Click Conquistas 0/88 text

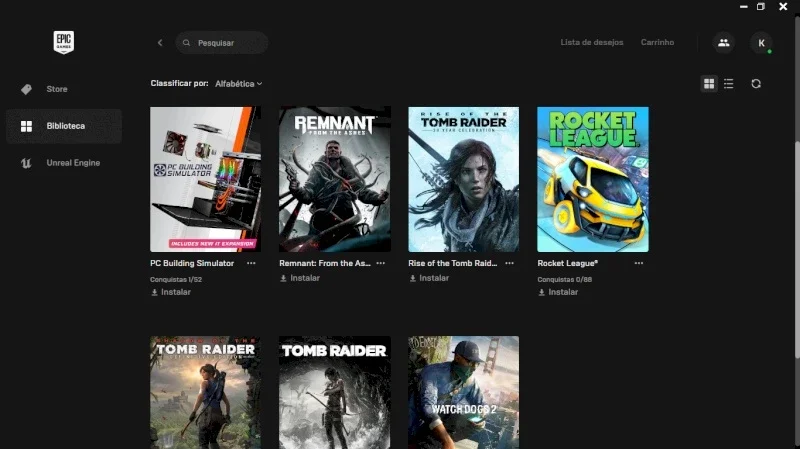pyautogui.click(x=565, y=280)
